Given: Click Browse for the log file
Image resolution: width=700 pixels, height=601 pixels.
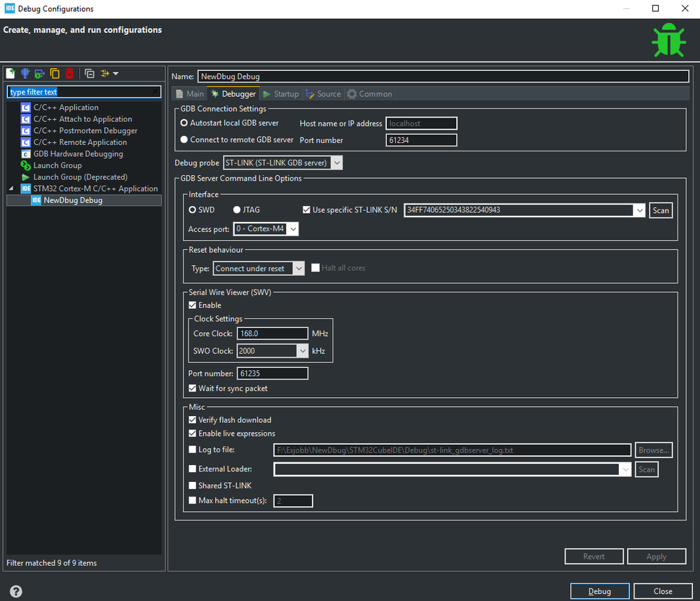Looking at the screenshot, I should coord(654,450).
